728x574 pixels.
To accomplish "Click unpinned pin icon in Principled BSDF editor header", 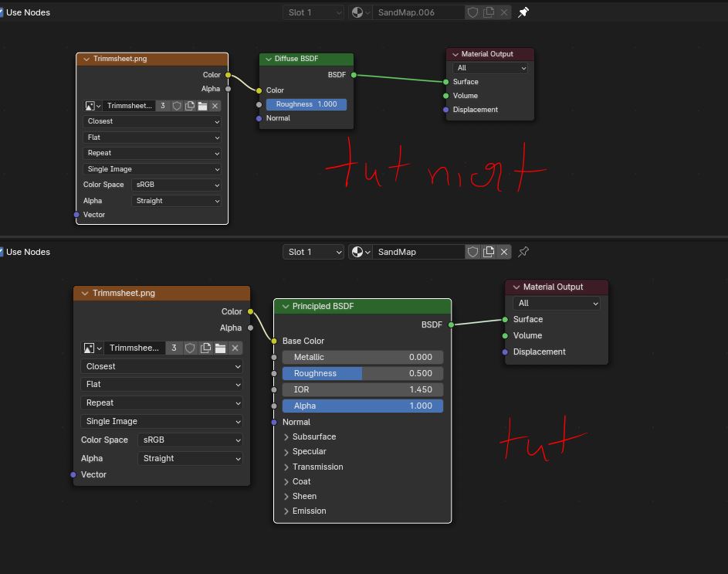I will click(523, 252).
